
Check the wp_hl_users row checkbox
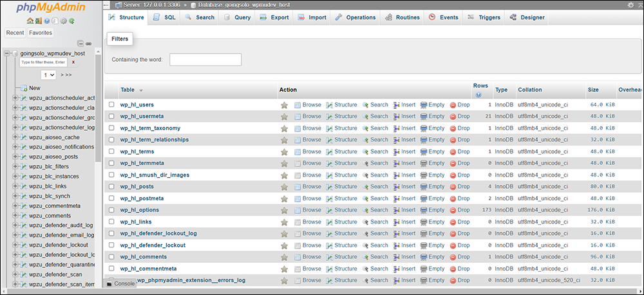point(111,105)
